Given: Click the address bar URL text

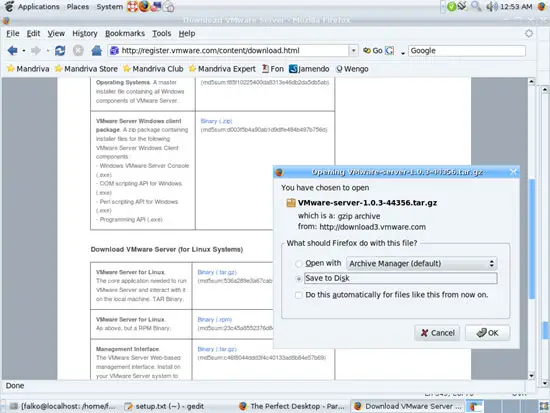Looking at the screenshot, I should (210, 51).
